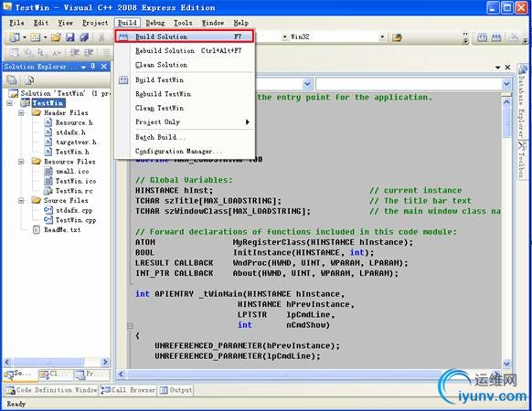Select stdafx.h header file
This screenshot has width=532, height=411.
tap(70, 132)
